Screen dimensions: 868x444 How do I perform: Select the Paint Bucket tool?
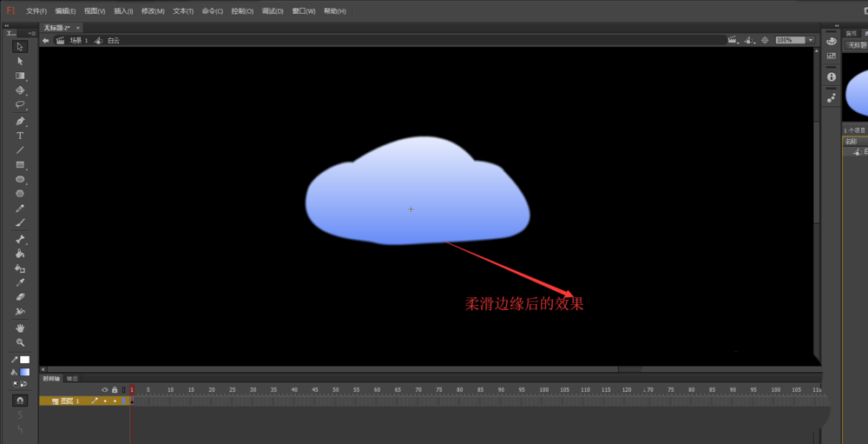(x=20, y=254)
